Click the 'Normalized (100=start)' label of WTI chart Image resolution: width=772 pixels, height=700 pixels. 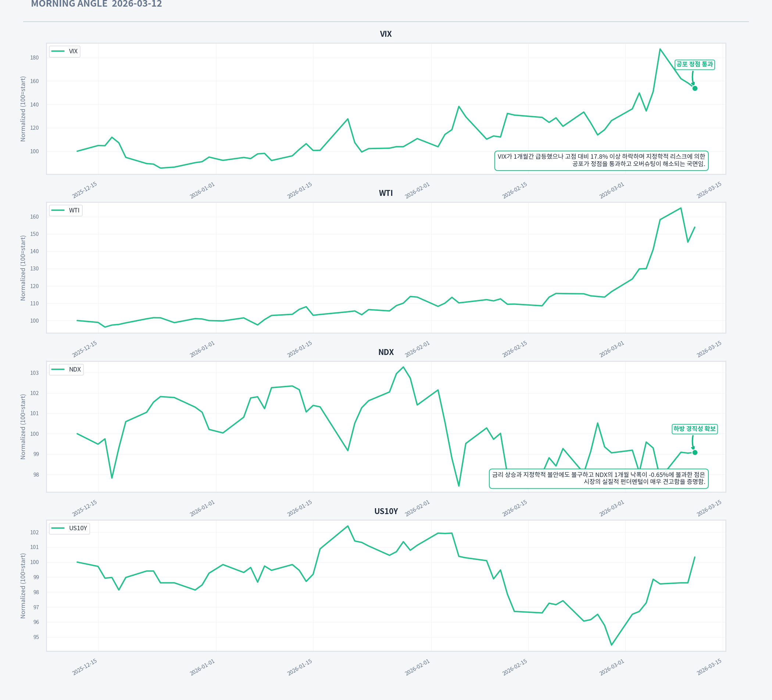[x=23, y=268]
